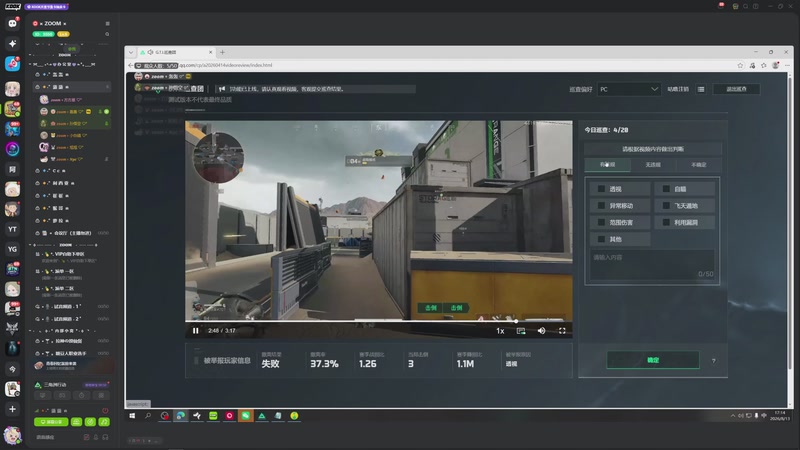
Task: Enter fullscreen video mode
Action: click(x=562, y=331)
